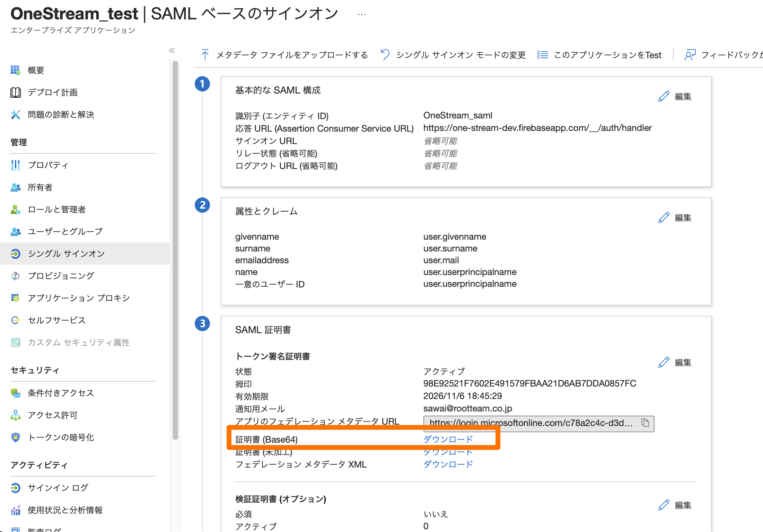This screenshot has height=532, width=763.
Task: Download フェデレーション メタデータ XML
Action: (x=448, y=464)
